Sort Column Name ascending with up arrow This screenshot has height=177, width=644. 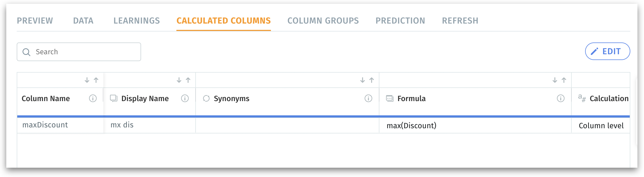coord(96,80)
